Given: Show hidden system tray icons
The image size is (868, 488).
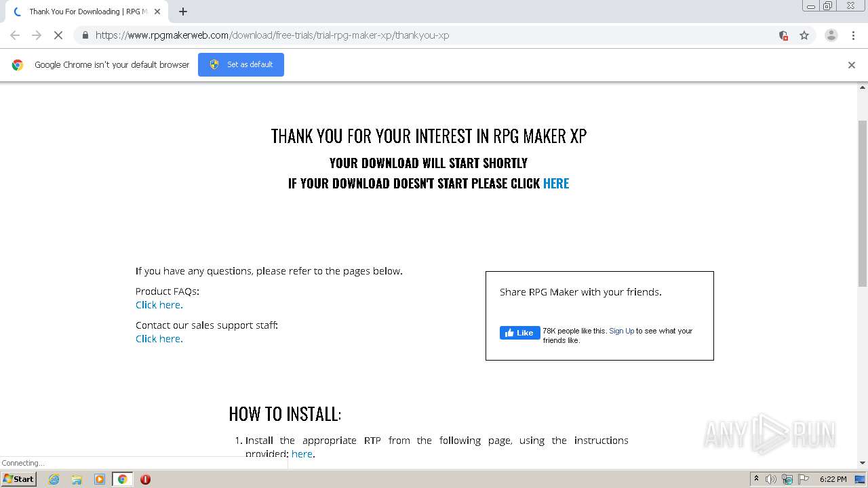Looking at the screenshot, I should pyautogui.click(x=756, y=479).
